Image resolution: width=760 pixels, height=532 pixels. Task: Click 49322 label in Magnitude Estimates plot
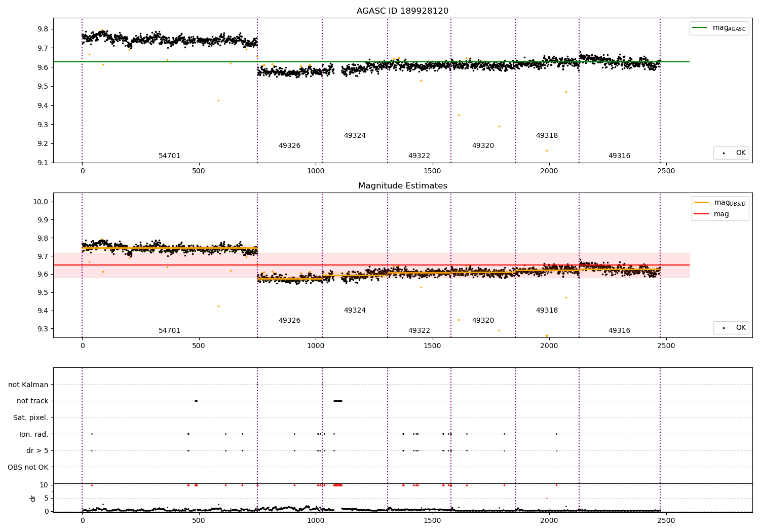pyautogui.click(x=419, y=331)
